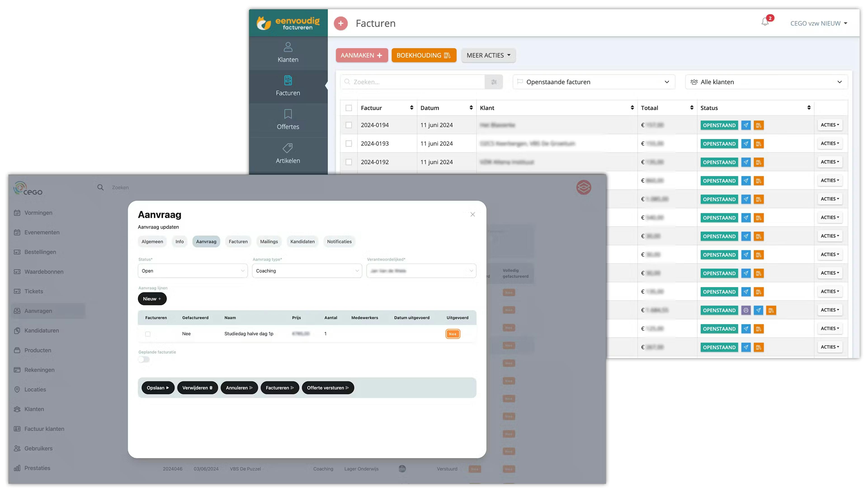Tick checkbox for invoice 2024-0192
The height and width of the screenshot is (496, 868).
[x=349, y=162]
